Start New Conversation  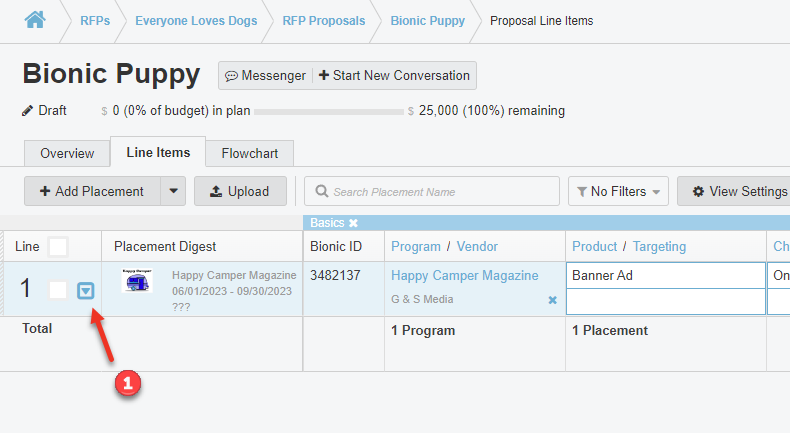tap(394, 76)
